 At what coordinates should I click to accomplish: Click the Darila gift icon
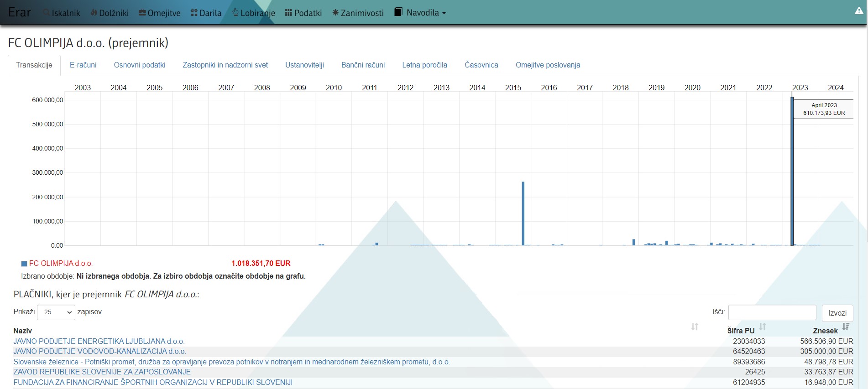click(x=194, y=13)
